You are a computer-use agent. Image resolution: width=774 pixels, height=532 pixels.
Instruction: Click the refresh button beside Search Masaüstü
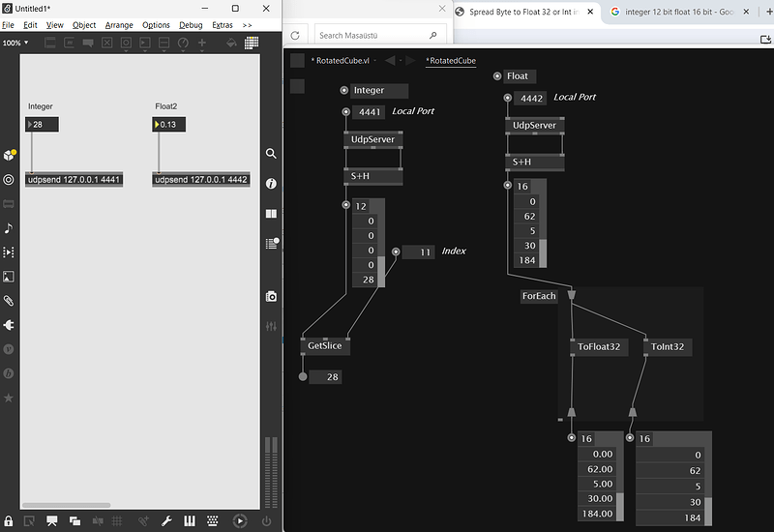295,36
